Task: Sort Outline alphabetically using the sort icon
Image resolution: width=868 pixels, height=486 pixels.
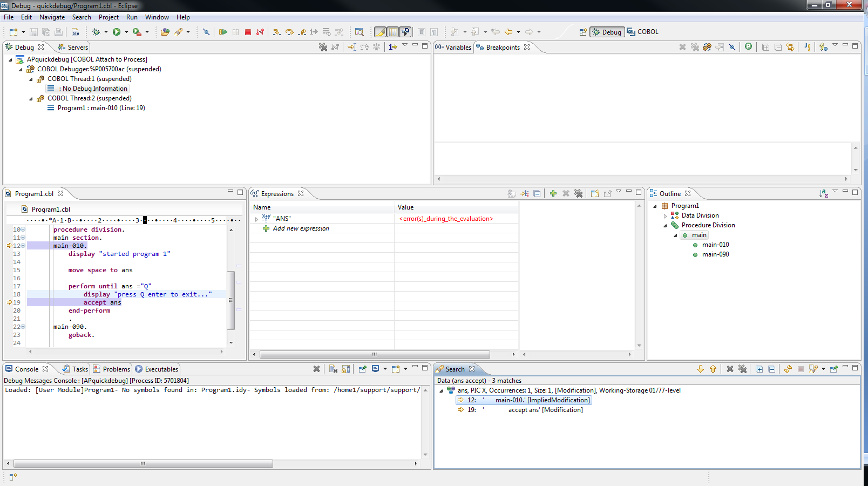Action: 823,193
